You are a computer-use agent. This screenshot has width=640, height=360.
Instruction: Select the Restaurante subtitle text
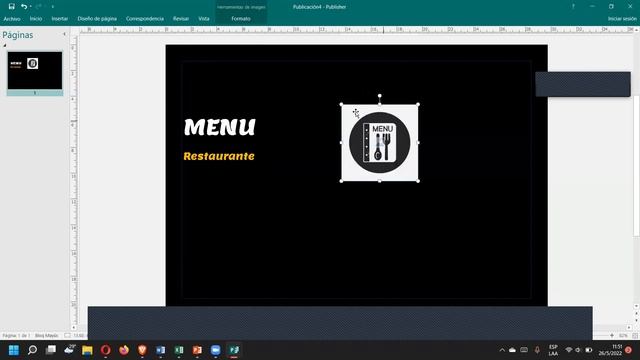pos(219,156)
